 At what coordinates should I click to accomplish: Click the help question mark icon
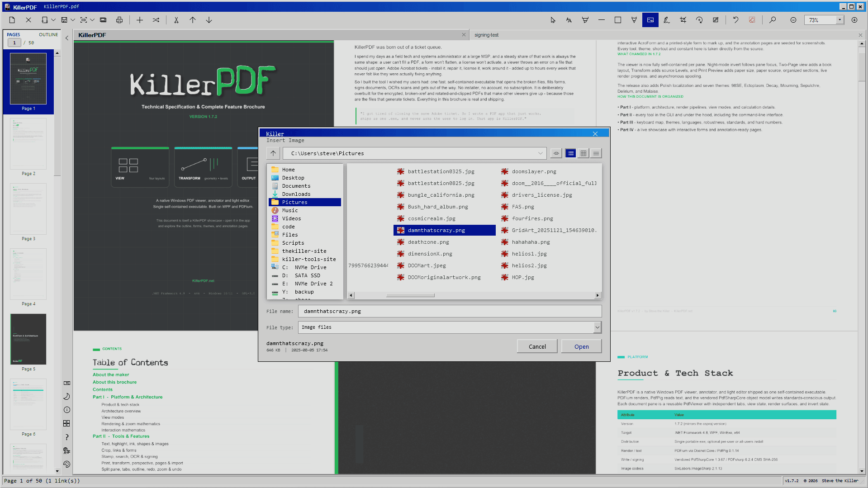tap(67, 437)
